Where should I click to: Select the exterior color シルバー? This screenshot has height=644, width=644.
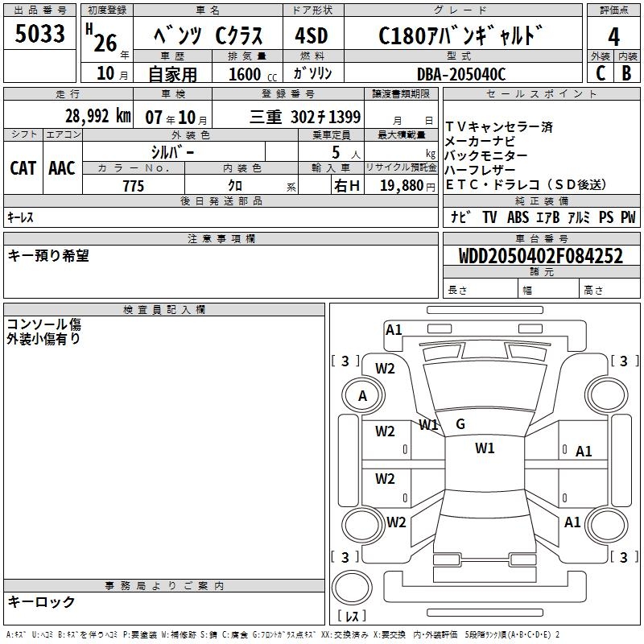point(172,152)
